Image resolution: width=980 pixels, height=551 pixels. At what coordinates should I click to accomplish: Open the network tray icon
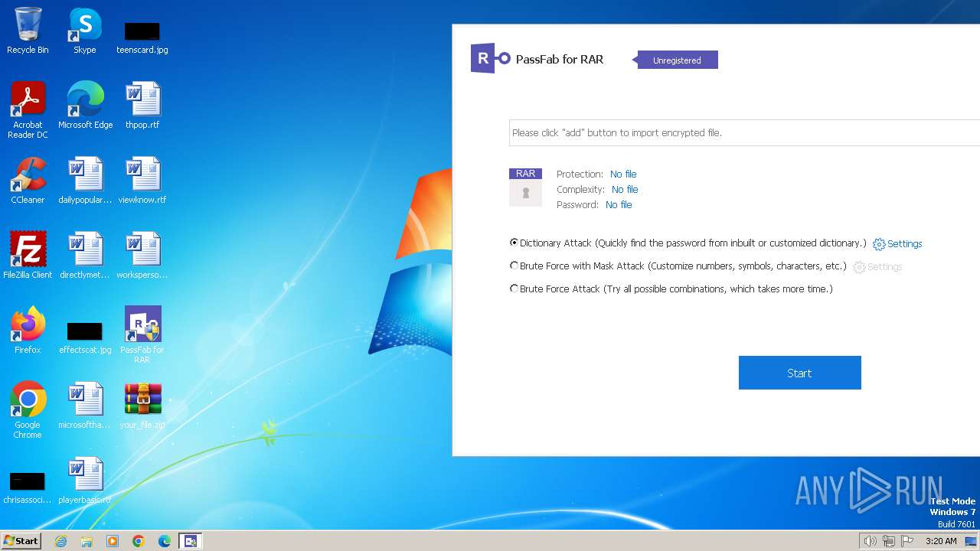889,541
